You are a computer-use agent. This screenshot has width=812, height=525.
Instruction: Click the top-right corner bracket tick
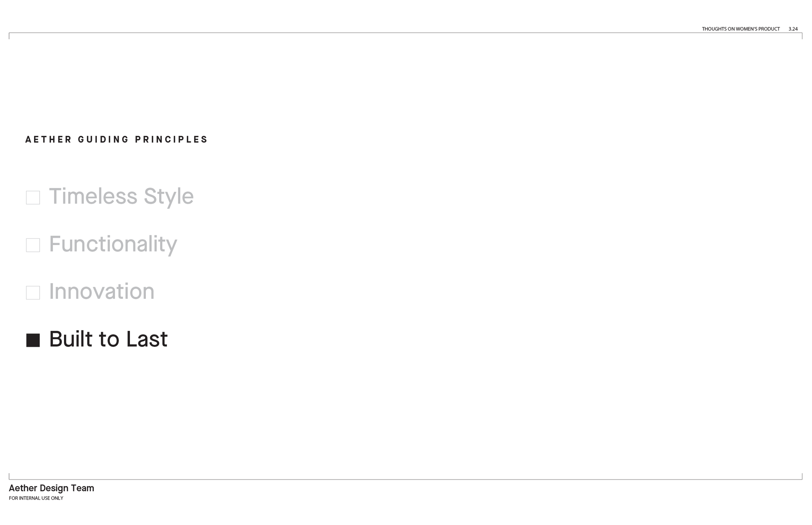click(802, 36)
